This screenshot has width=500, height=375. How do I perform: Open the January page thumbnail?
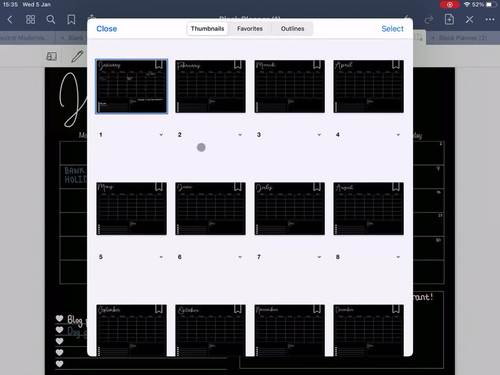(x=131, y=86)
